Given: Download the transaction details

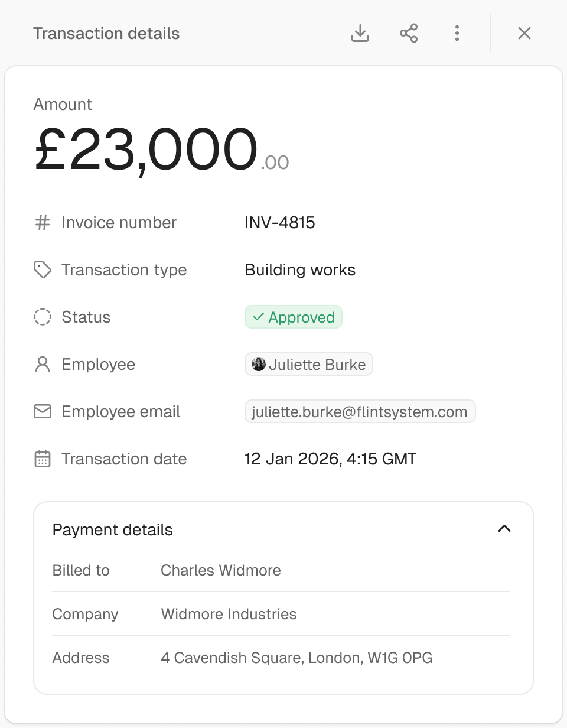Looking at the screenshot, I should [360, 34].
